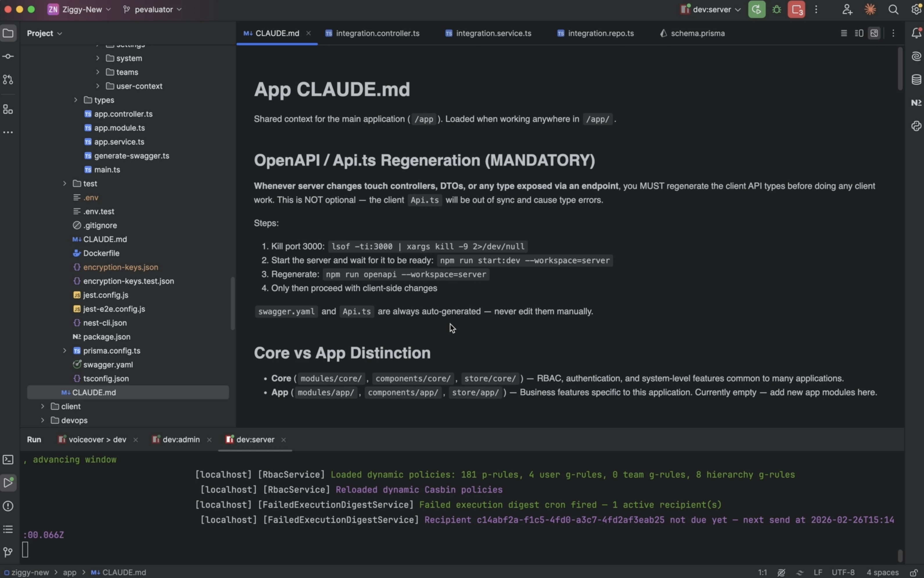Open the Database tool window
The image size is (924, 578).
[x=916, y=80]
